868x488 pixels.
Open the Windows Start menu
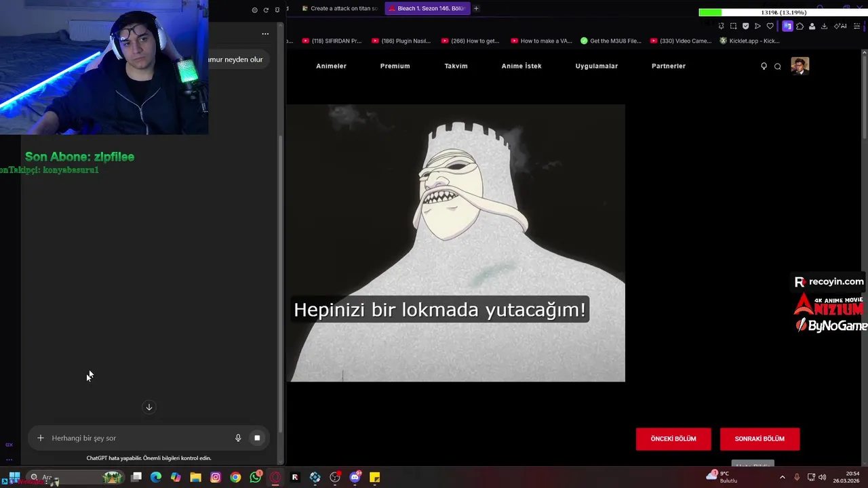(x=14, y=477)
